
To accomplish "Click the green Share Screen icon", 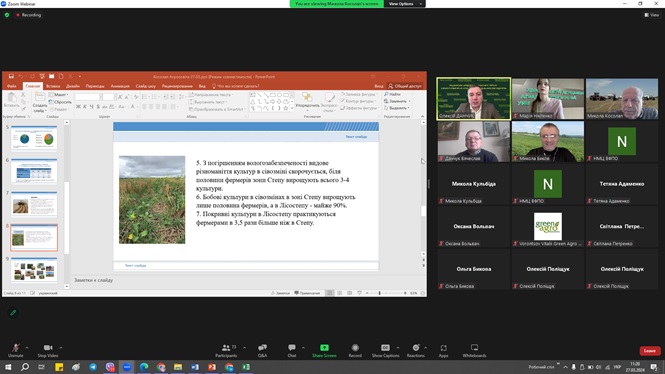I will point(324,348).
